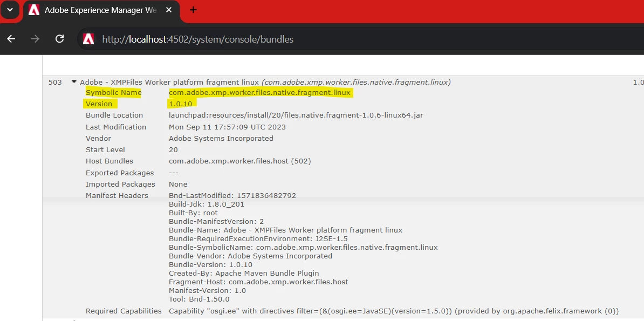Screen dimensions: 644x321
Task: Click the Vendor label
Action: point(98,139)
